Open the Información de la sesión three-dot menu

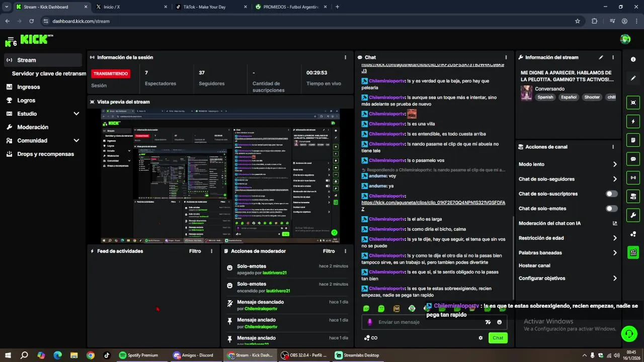click(x=345, y=57)
